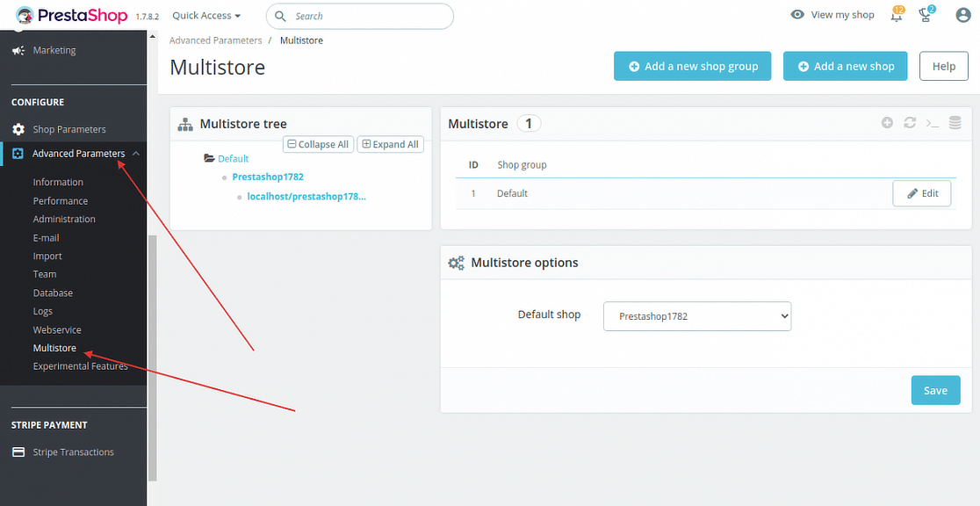This screenshot has width=980, height=506.
Task: Open Stripe Transactions menu item
Action: coord(73,452)
